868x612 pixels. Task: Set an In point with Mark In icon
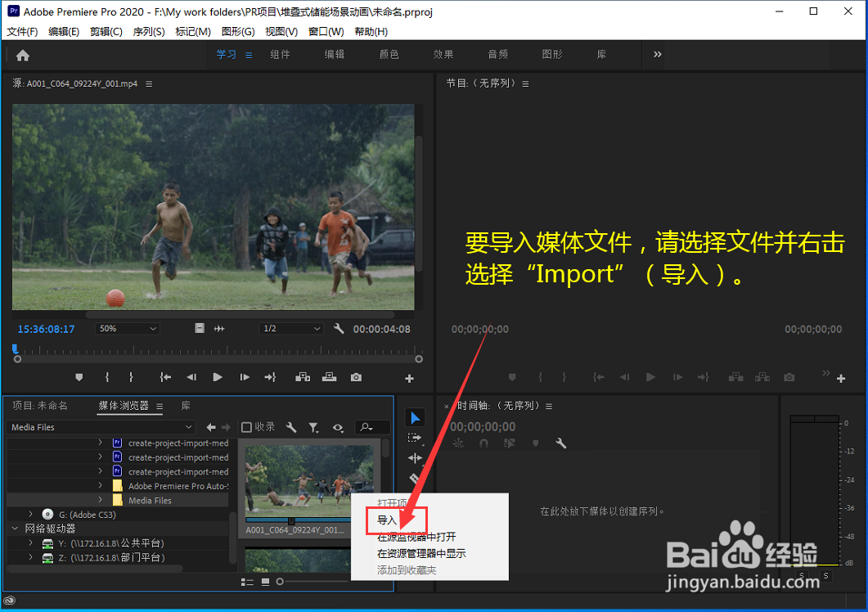(x=106, y=377)
